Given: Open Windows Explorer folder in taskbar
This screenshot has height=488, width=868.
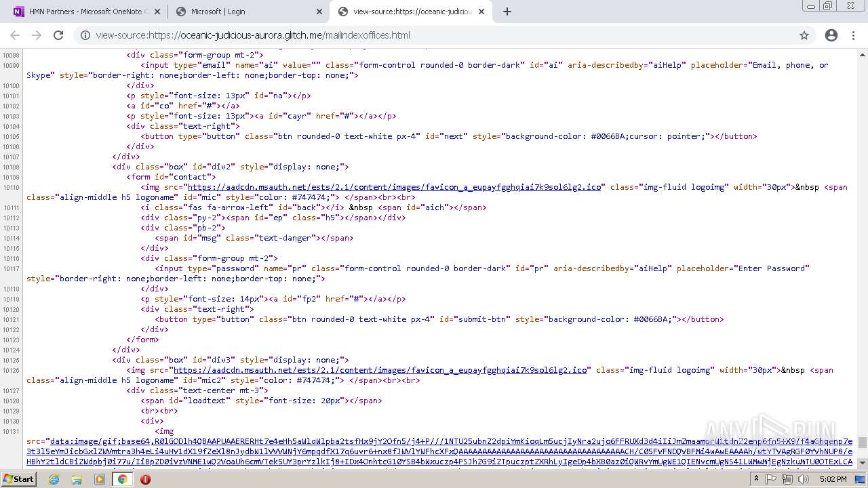Looking at the screenshot, I should pos(77,479).
